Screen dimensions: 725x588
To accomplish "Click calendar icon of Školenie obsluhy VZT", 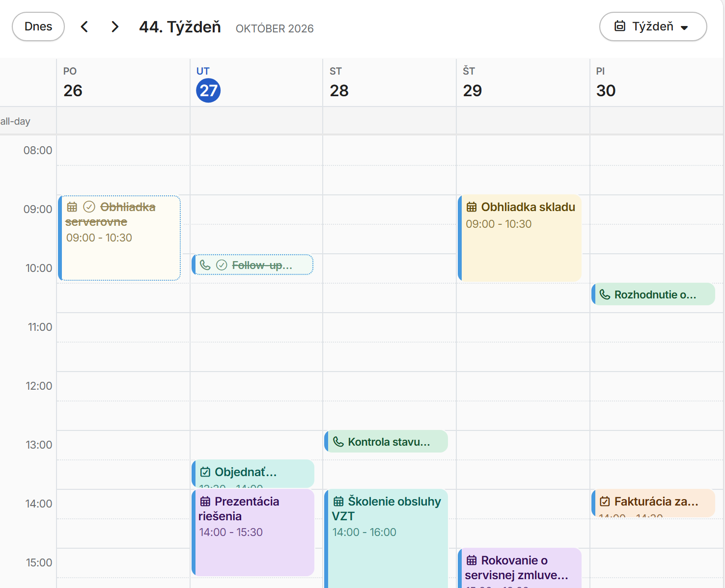I will pyautogui.click(x=338, y=502).
